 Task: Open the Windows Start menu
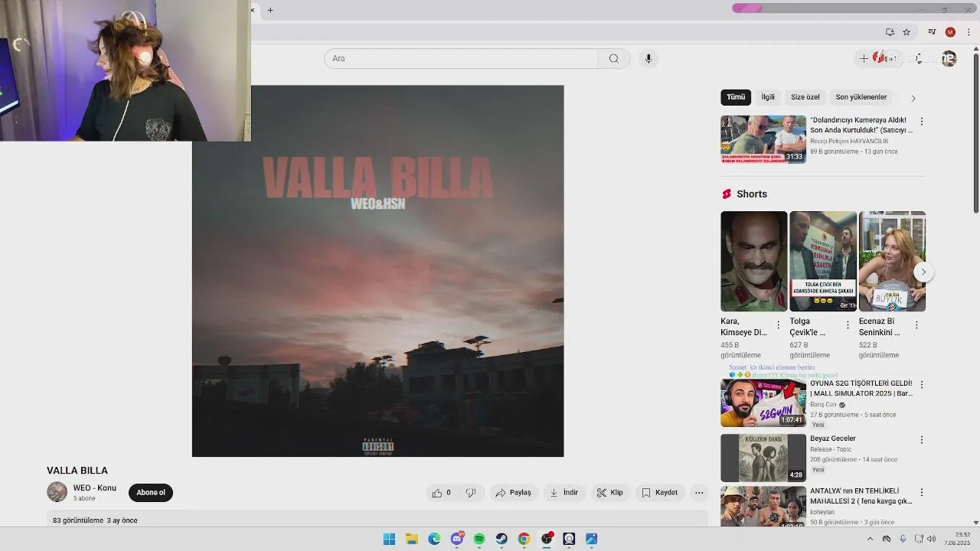tap(389, 539)
